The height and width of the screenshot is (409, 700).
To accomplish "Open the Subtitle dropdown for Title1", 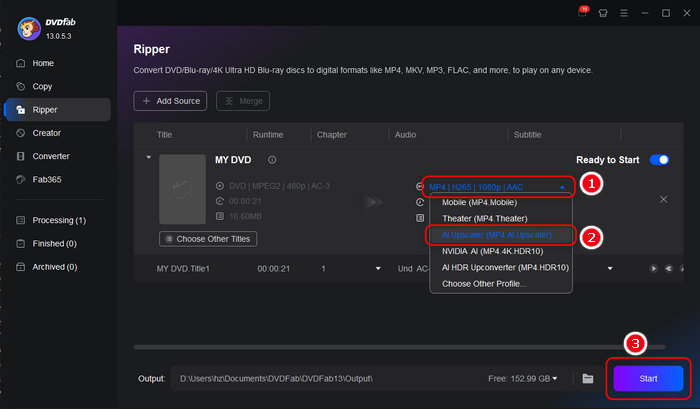I will (x=610, y=268).
